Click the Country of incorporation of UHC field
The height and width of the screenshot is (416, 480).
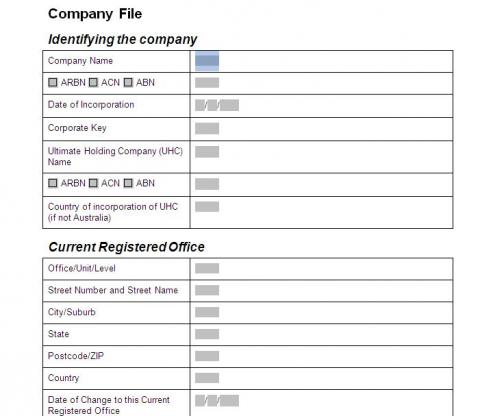click(x=207, y=207)
